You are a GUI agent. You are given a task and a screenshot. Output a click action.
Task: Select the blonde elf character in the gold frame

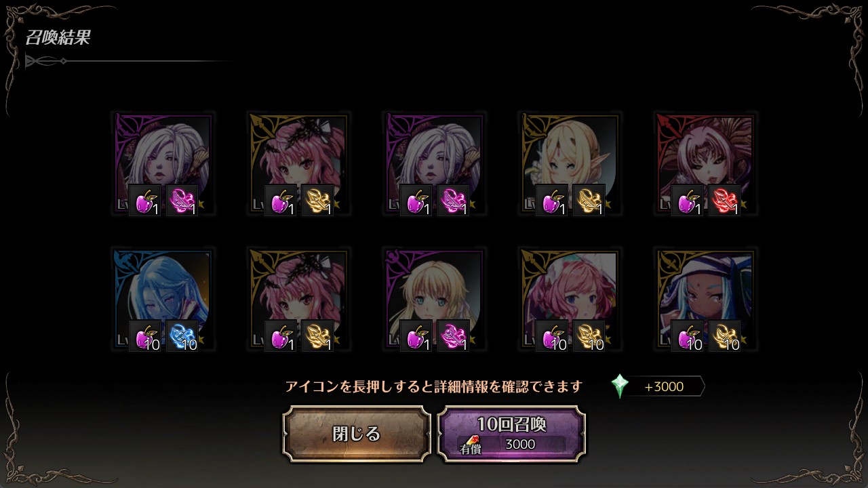(x=570, y=164)
